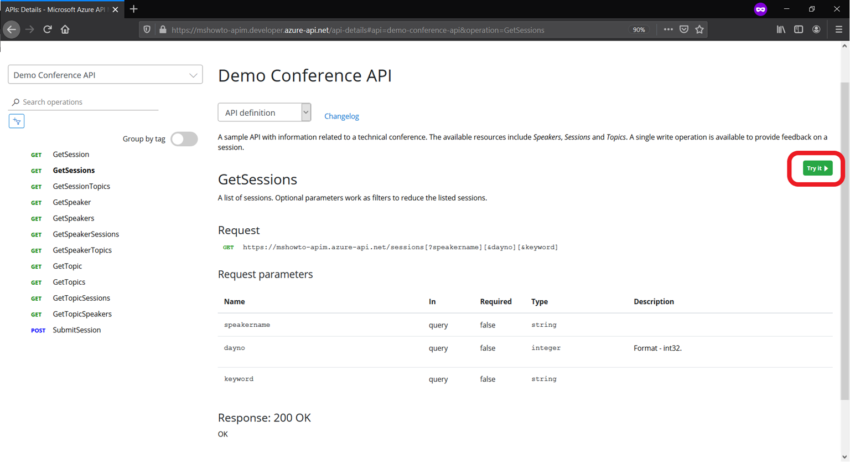Open the browser library icon
This screenshot has width=850, height=462.
781,29
